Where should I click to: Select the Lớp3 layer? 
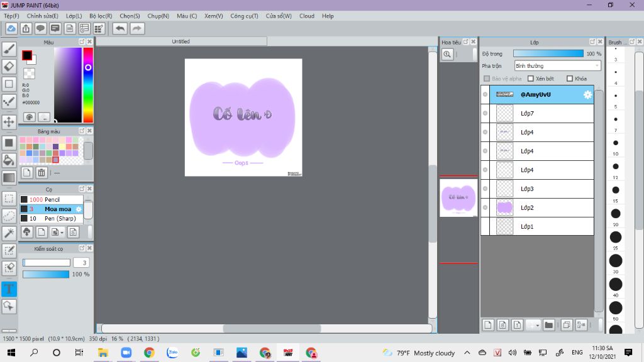point(541,189)
